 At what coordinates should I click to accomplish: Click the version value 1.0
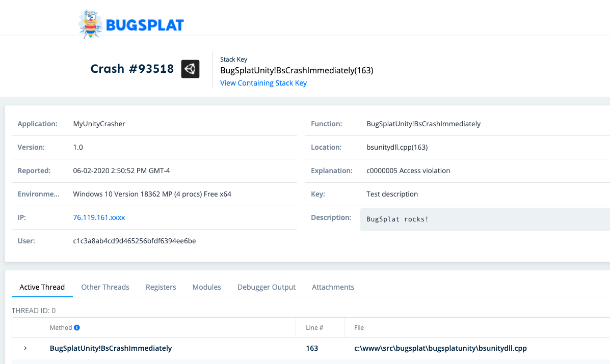pos(78,147)
